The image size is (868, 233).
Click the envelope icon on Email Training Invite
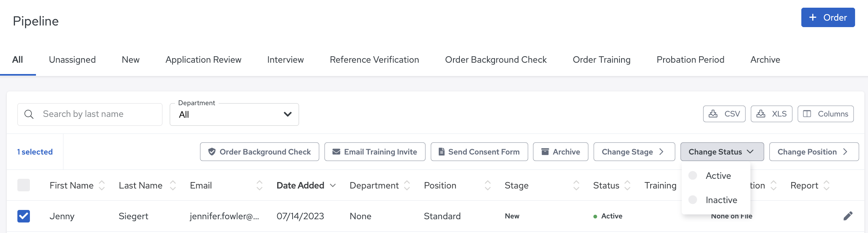pyautogui.click(x=336, y=152)
